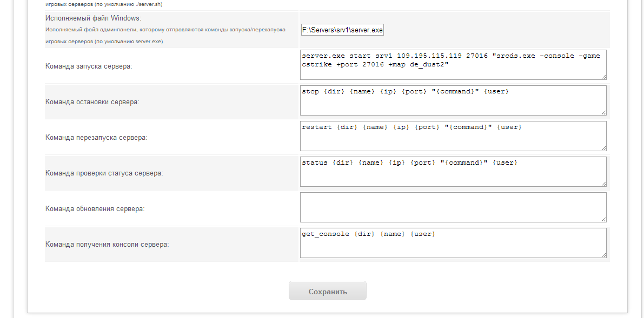Click the get_console command textarea

453,243
